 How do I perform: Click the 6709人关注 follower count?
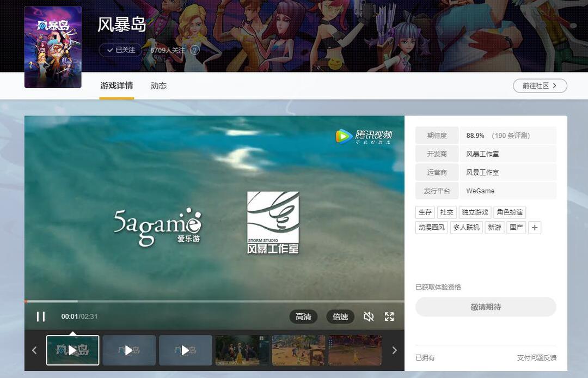click(168, 50)
